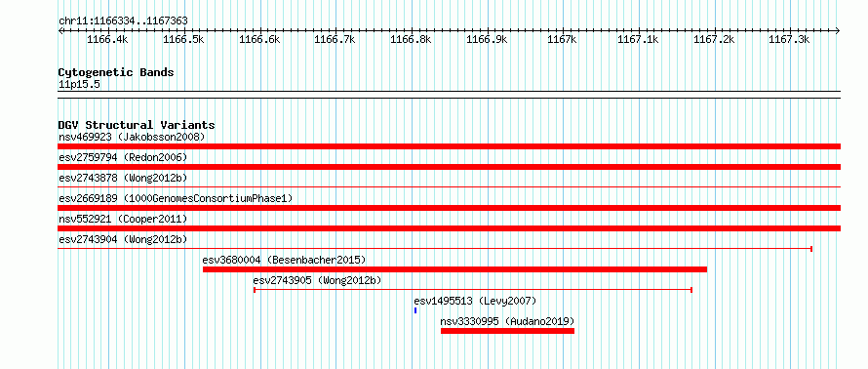Open esv2743878 (Wong2012b) variant label
The width and height of the screenshot is (868, 369).
click(x=123, y=178)
